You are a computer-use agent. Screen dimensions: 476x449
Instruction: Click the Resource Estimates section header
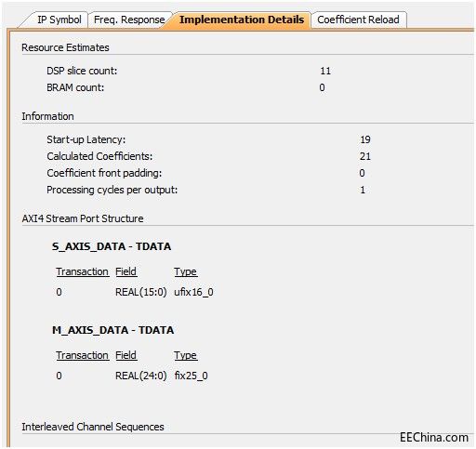65,47
